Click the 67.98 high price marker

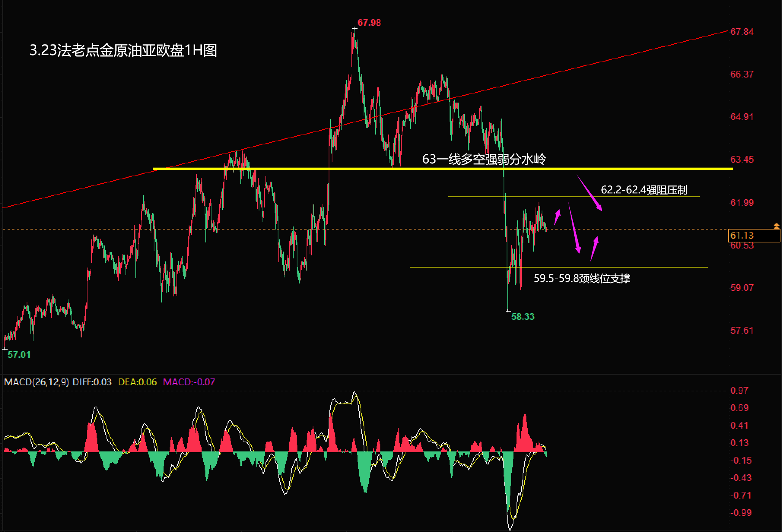coord(369,23)
